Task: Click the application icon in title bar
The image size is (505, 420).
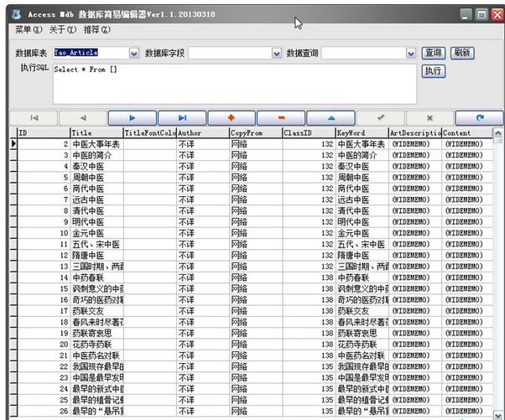Action: pos(17,14)
